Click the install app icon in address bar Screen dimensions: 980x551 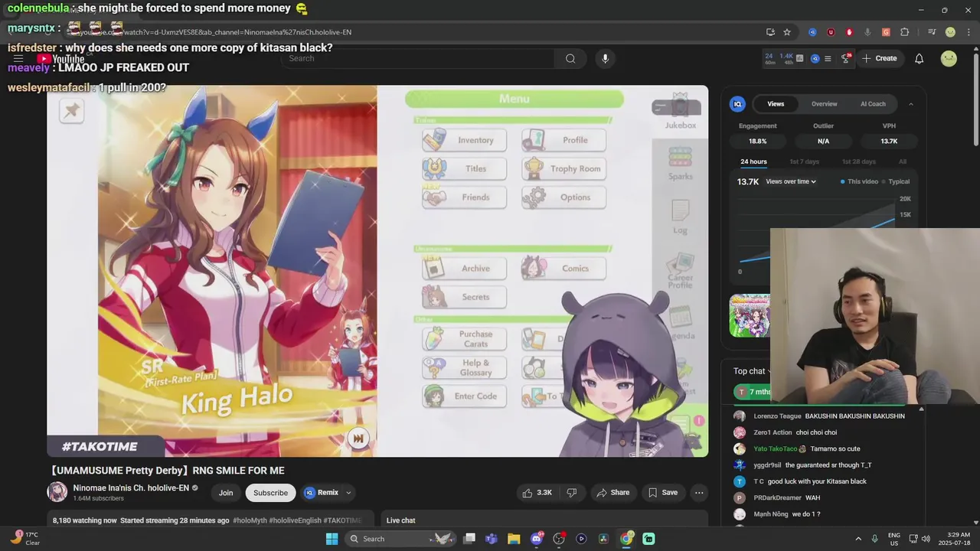[x=770, y=32]
